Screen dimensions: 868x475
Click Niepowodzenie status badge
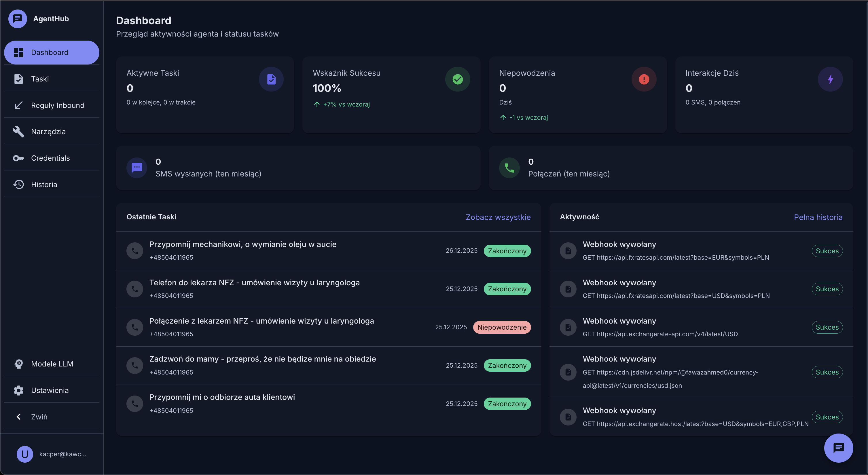pyautogui.click(x=502, y=327)
